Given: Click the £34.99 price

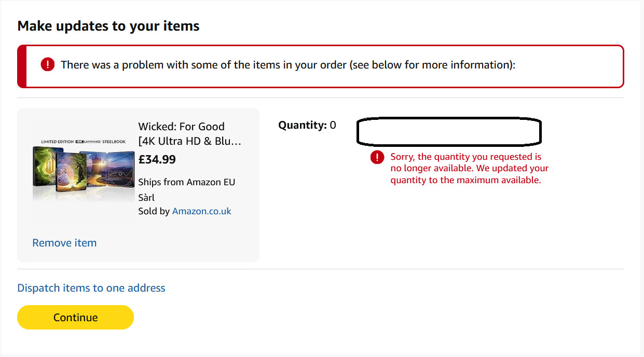Looking at the screenshot, I should pos(157,159).
